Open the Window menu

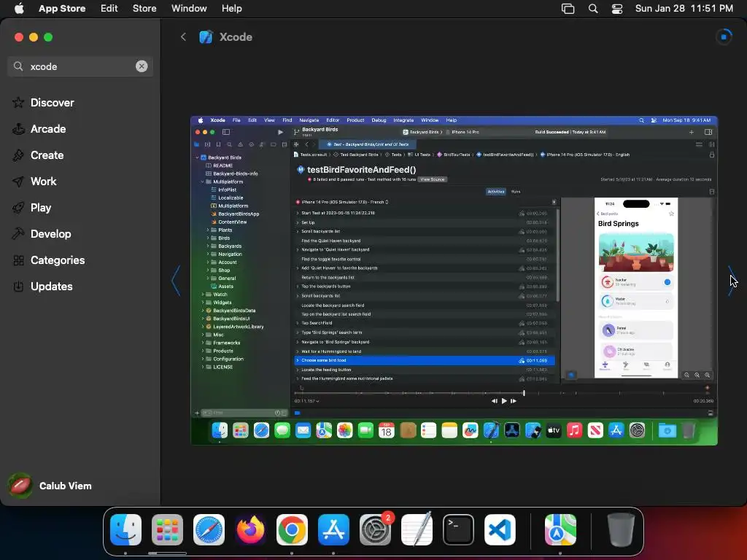pyautogui.click(x=189, y=8)
